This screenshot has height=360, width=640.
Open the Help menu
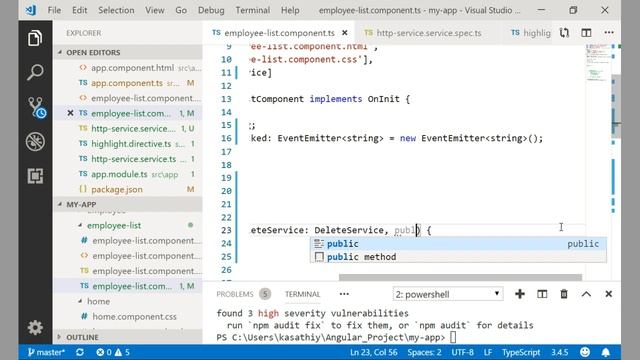tap(290, 10)
